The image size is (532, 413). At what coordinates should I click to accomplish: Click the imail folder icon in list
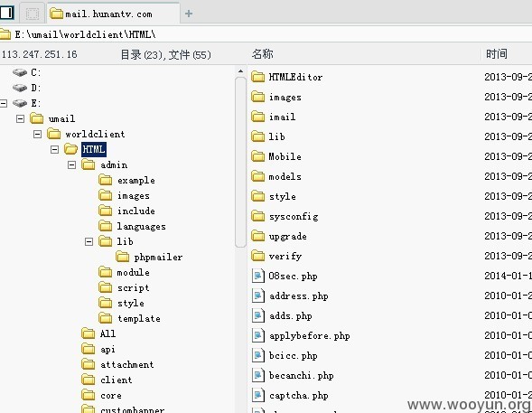[x=257, y=117]
